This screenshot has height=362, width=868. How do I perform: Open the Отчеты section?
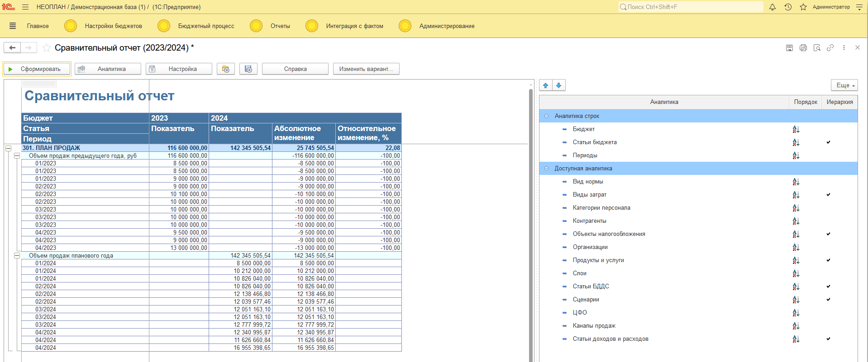tap(280, 26)
